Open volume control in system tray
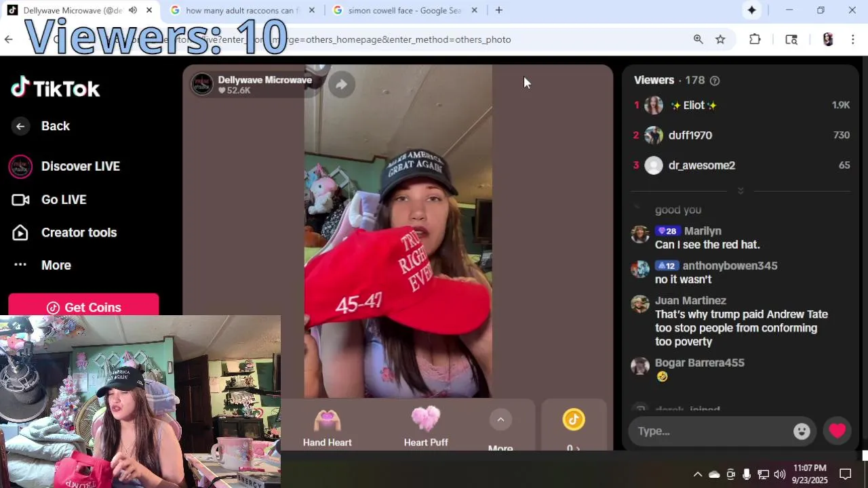The width and height of the screenshot is (868, 488). (x=779, y=474)
